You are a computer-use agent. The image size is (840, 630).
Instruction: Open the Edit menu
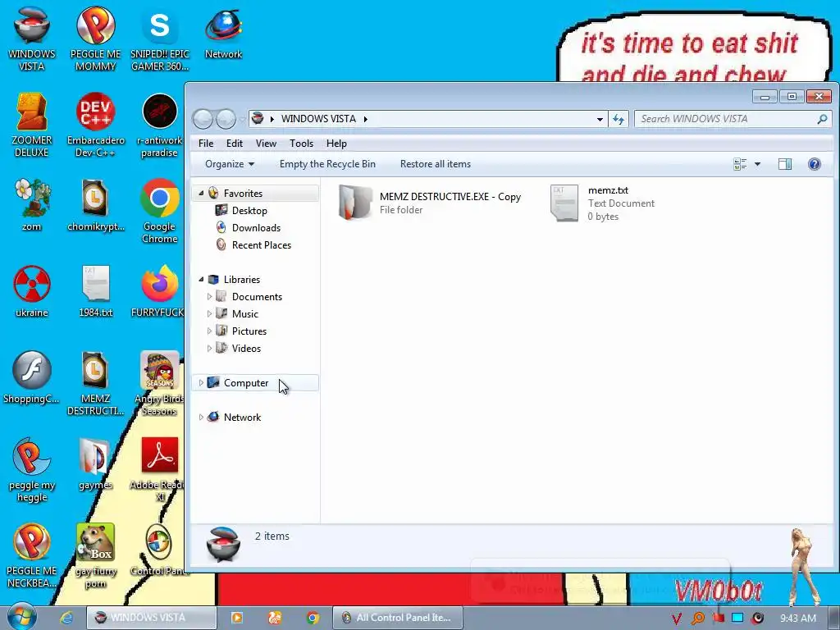pyautogui.click(x=234, y=144)
